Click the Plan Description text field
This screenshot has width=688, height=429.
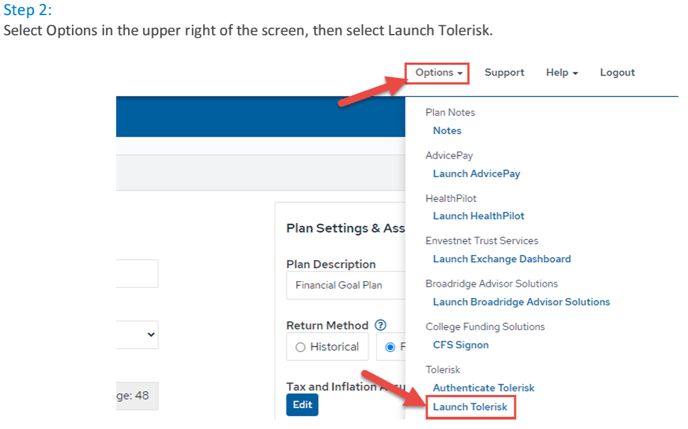(345, 284)
